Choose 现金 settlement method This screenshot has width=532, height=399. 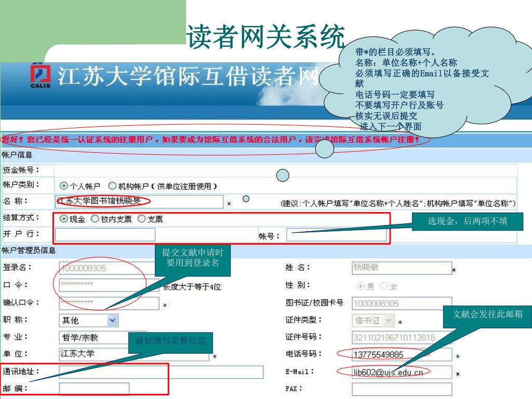[63, 219]
